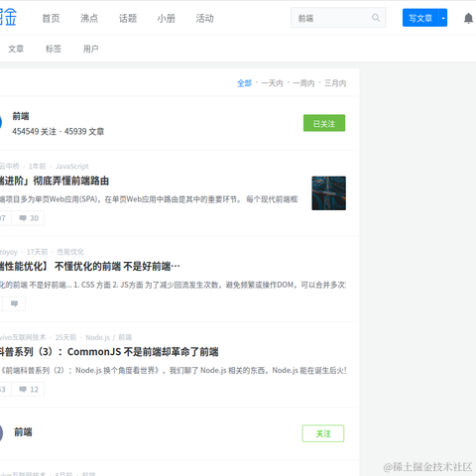Open the 前端 tag with 454549 关注

click(x=21, y=116)
